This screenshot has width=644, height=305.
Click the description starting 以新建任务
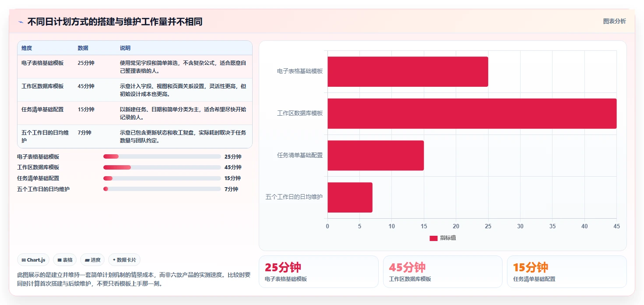point(183,113)
